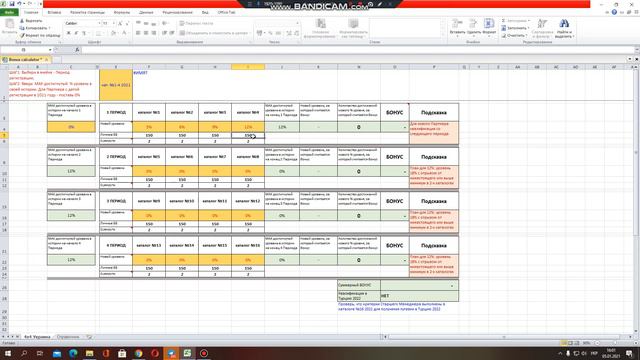Switch to the Данные ribbon tab
Screen dimensions: 640x360
pos(146,12)
